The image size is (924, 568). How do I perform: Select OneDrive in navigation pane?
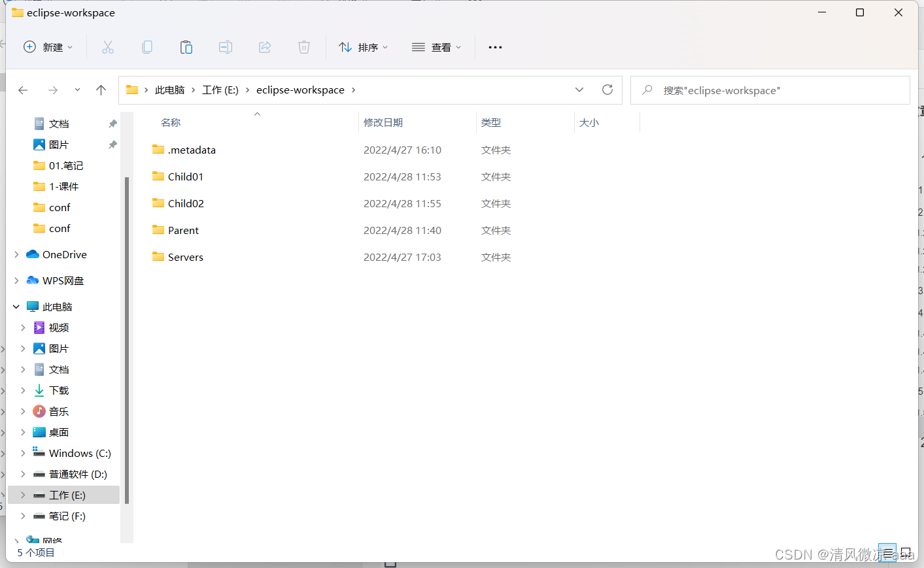pos(65,254)
